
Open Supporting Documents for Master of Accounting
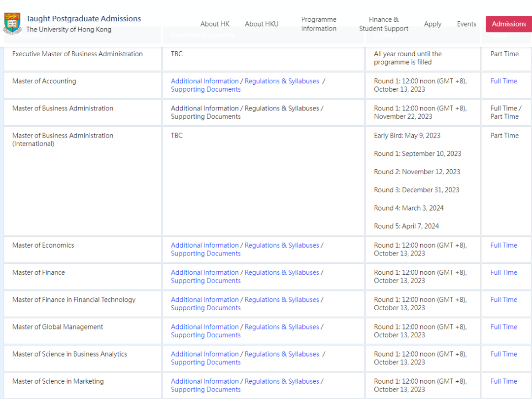point(205,89)
